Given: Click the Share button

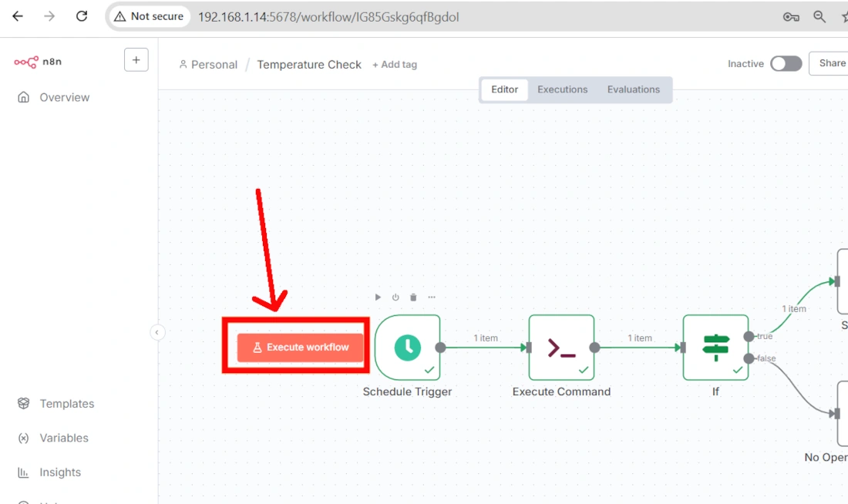Looking at the screenshot, I should pos(831,64).
